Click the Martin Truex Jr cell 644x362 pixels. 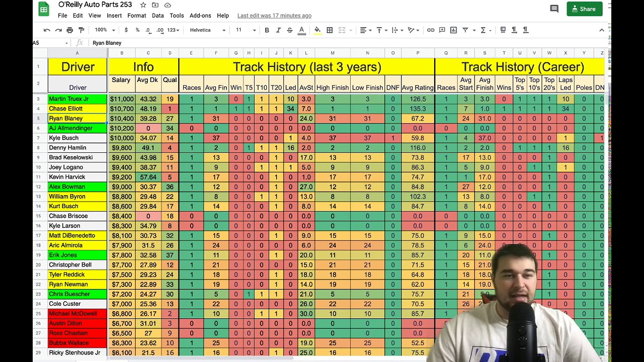[x=77, y=99]
